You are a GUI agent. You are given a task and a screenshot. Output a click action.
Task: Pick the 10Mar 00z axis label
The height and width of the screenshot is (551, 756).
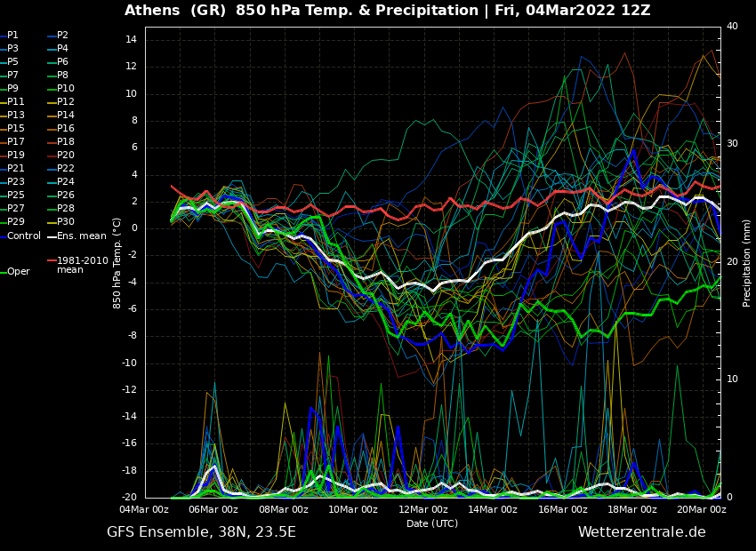354,509
